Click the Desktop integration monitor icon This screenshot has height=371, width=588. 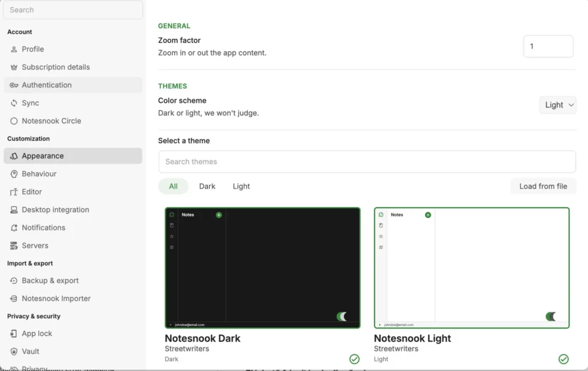14,210
